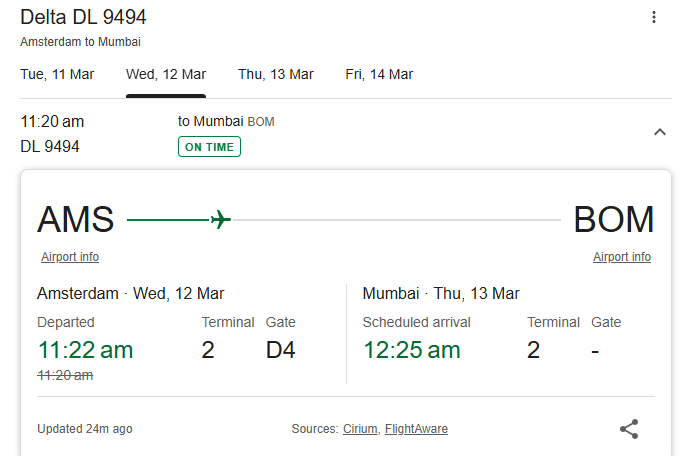Click the ON TIME status badge
The image size is (681, 456).
pyautogui.click(x=209, y=147)
